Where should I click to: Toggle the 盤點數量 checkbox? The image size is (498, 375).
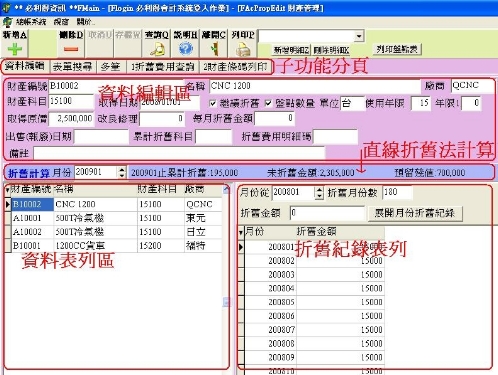point(268,103)
